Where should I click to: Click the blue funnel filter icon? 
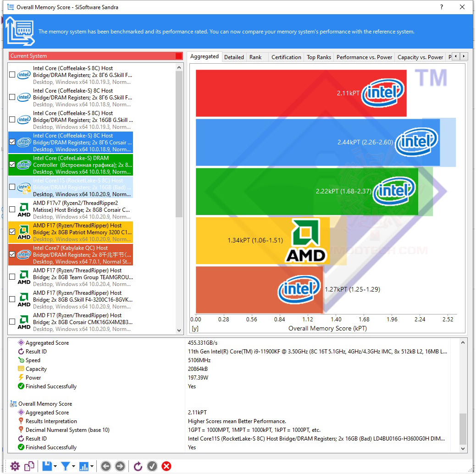[x=65, y=466]
